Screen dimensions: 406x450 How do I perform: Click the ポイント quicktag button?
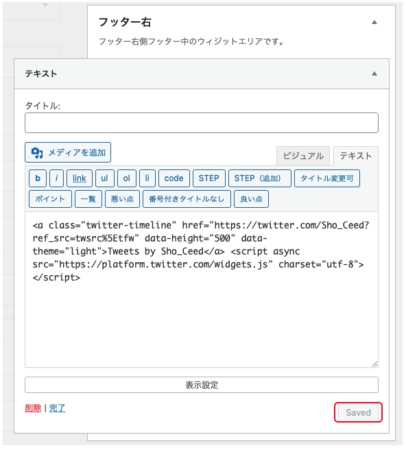point(50,199)
